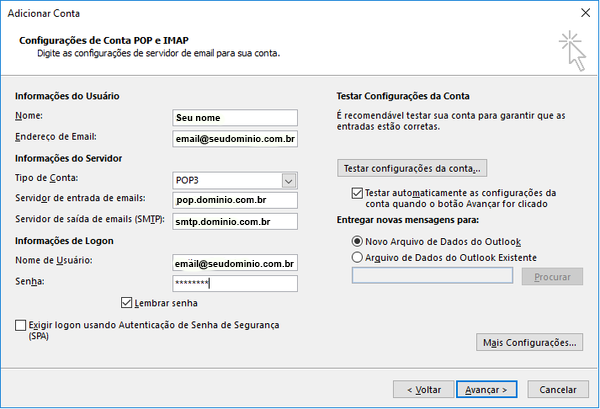Click the Informações de Logon heading
The height and width of the screenshot is (409, 600).
[x=64, y=241]
